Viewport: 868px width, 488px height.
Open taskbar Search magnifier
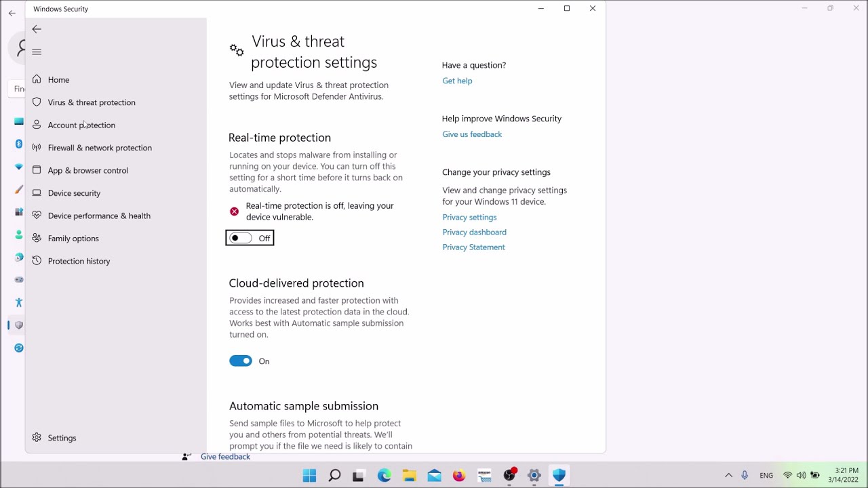pyautogui.click(x=334, y=476)
